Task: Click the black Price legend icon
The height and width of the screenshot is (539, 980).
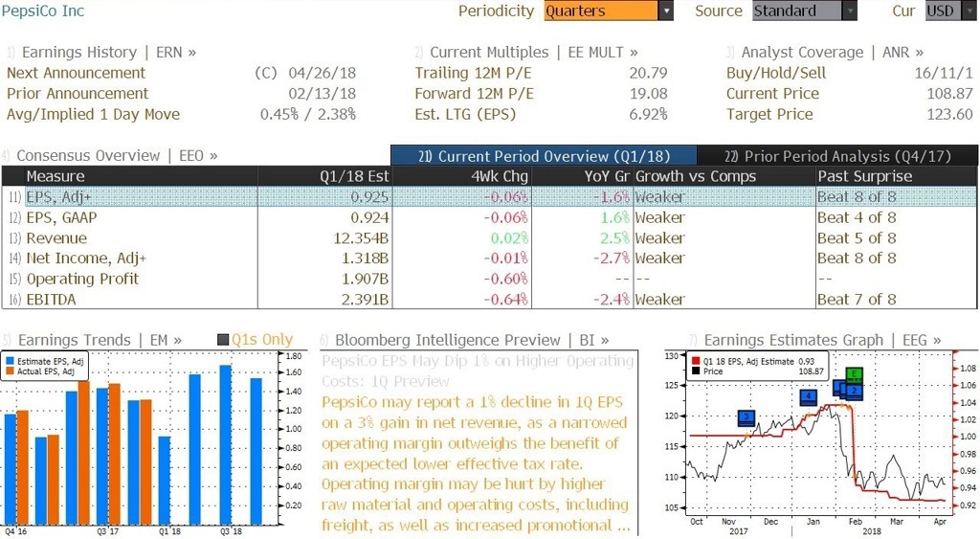Action: (696, 371)
